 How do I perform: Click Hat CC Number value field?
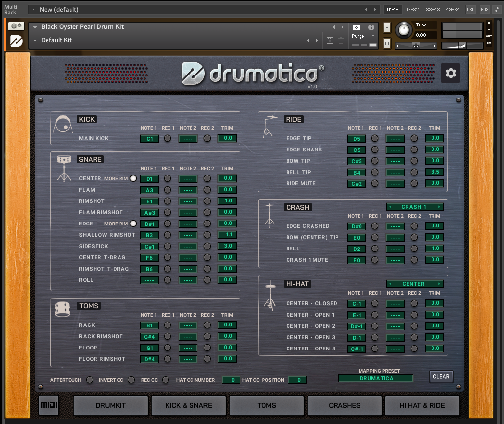(231, 380)
